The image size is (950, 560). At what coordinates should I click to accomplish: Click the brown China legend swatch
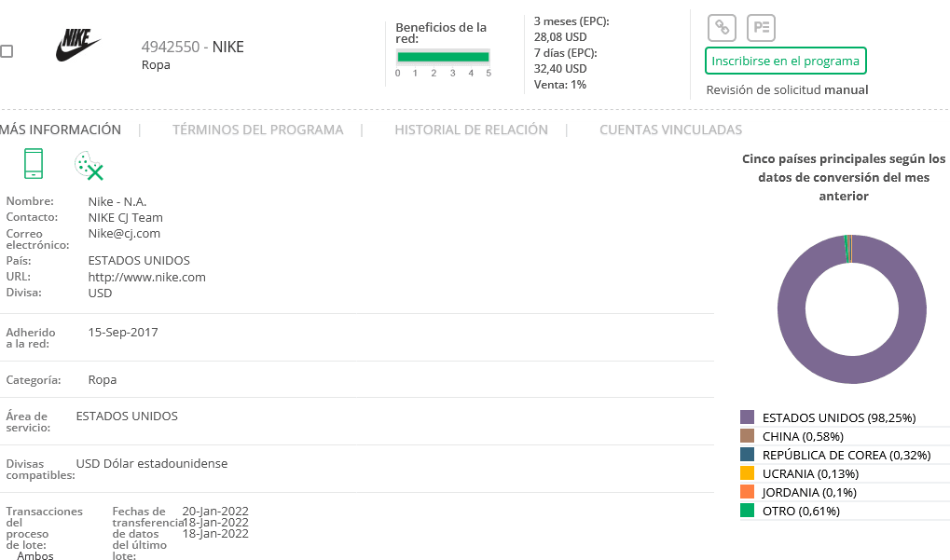(747, 436)
